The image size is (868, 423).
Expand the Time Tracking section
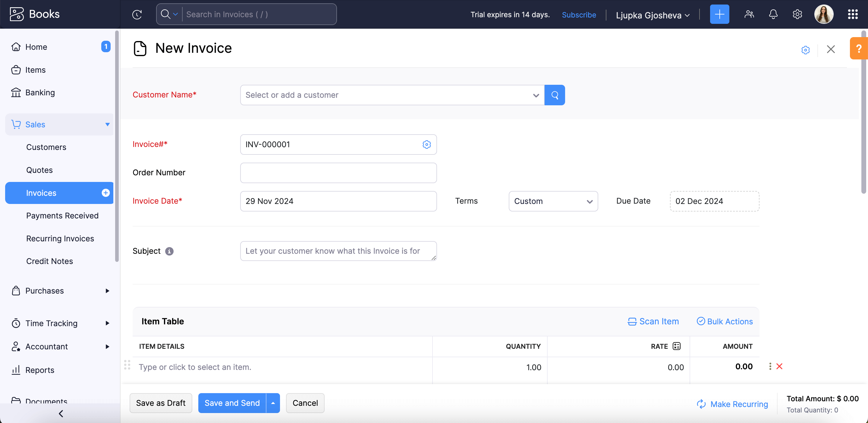59,323
